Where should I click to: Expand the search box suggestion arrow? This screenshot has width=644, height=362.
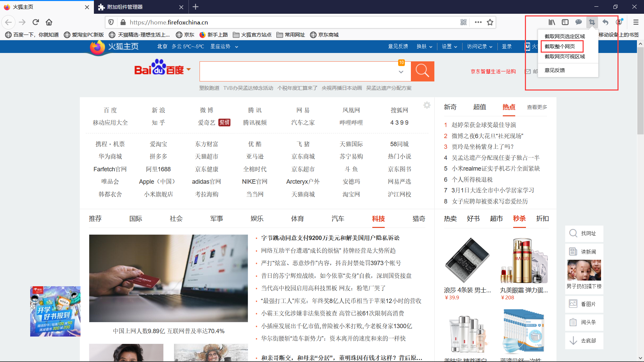click(401, 72)
